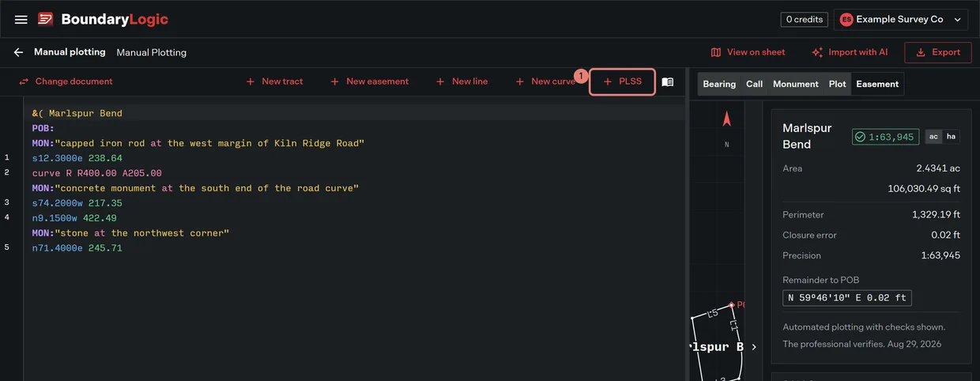
Task: Switch to the Plot tab
Action: pyautogui.click(x=838, y=84)
